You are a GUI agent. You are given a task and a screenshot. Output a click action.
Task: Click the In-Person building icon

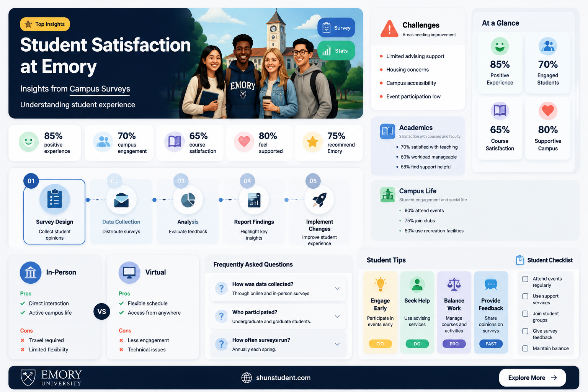pyautogui.click(x=31, y=273)
